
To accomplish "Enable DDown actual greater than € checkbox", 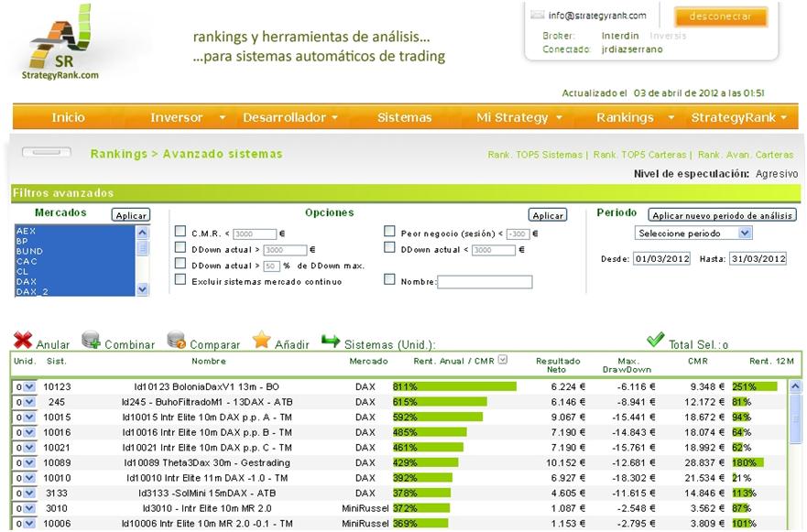I will (x=180, y=247).
